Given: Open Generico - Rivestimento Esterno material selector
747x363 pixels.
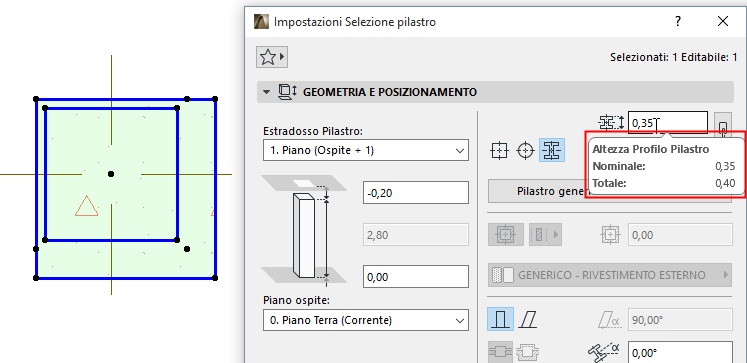Looking at the screenshot, I should point(610,275).
